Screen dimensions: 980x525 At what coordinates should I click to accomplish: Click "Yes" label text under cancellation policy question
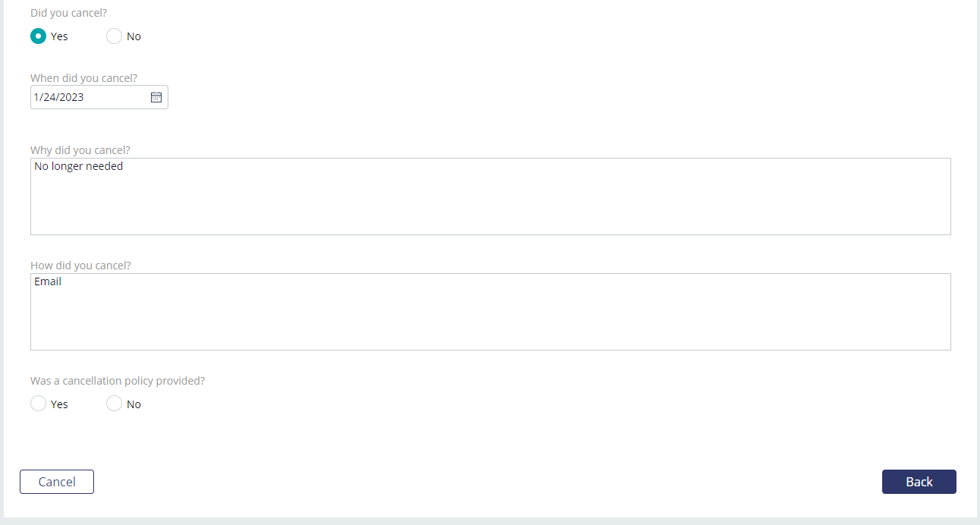[59, 404]
